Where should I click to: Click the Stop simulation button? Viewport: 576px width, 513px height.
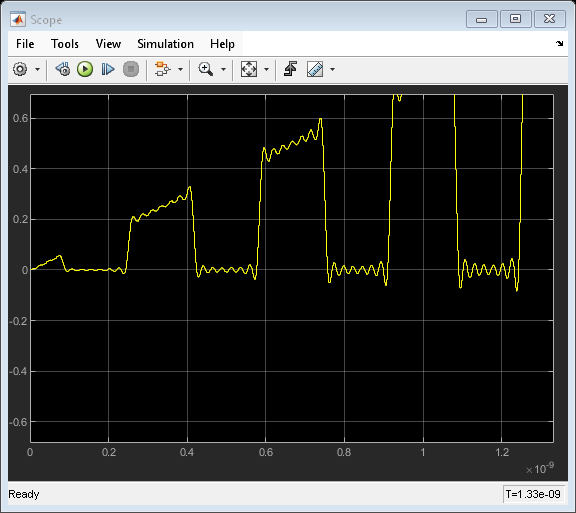(x=131, y=69)
